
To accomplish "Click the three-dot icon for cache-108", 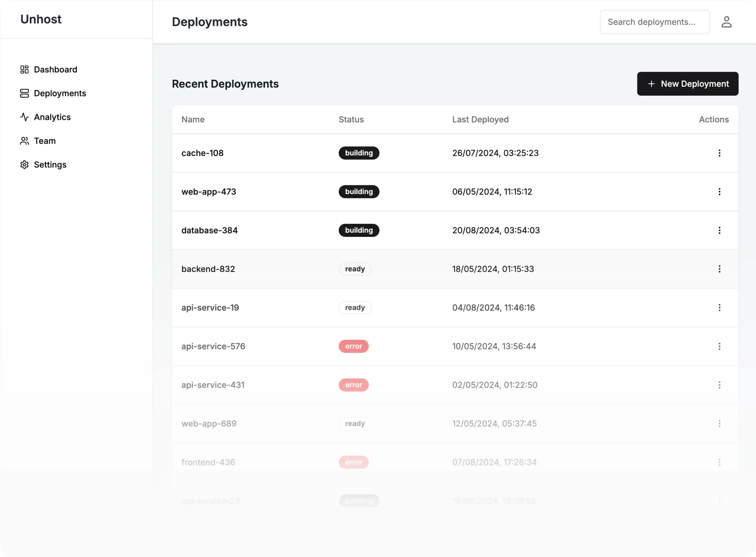I will [x=720, y=153].
